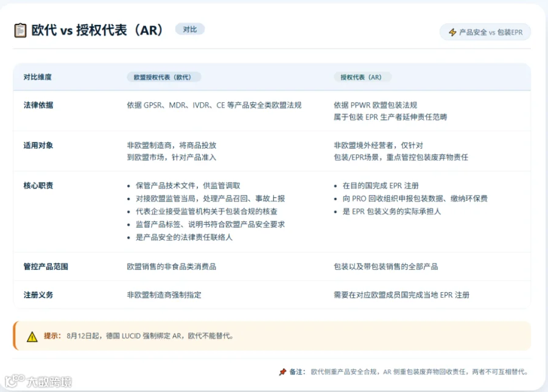Select the 欧盟授权代表（欧代）column header tag
This screenshot has height=392, width=548.
[164, 77]
